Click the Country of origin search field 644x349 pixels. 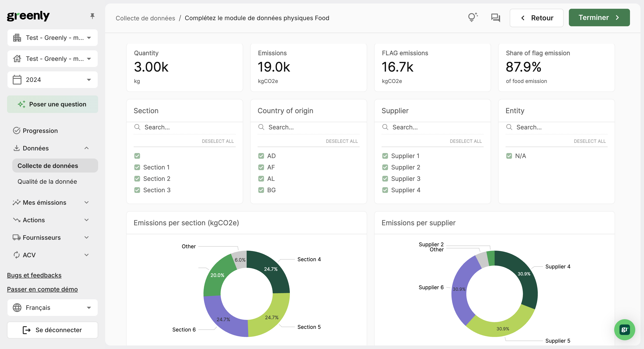click(x=308, y=127)
